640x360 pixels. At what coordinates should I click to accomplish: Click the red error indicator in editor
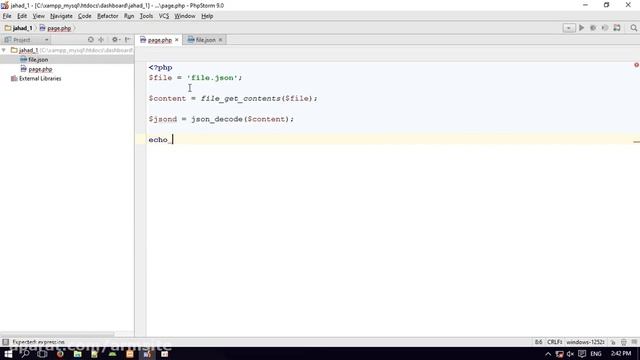click(636, 65)
